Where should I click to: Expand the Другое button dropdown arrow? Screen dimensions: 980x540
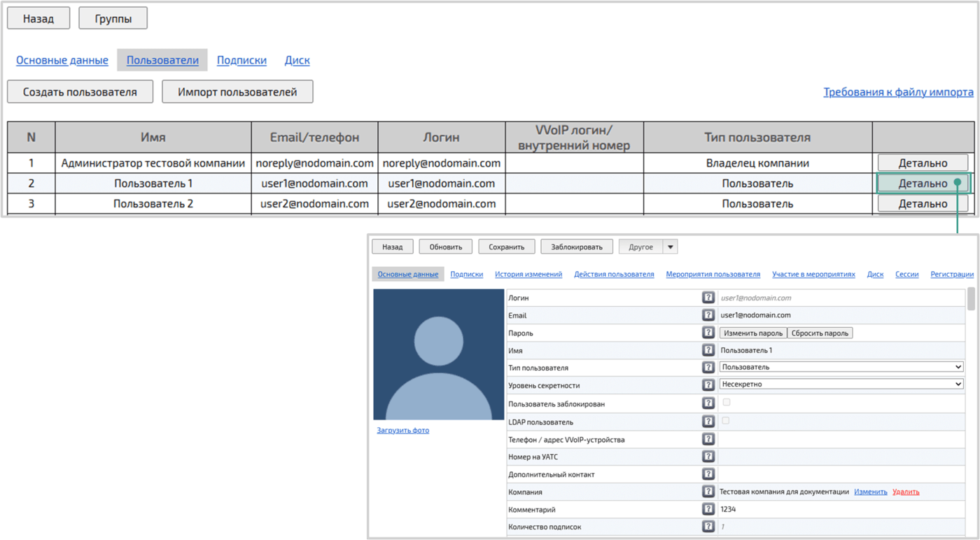(671, 246)
